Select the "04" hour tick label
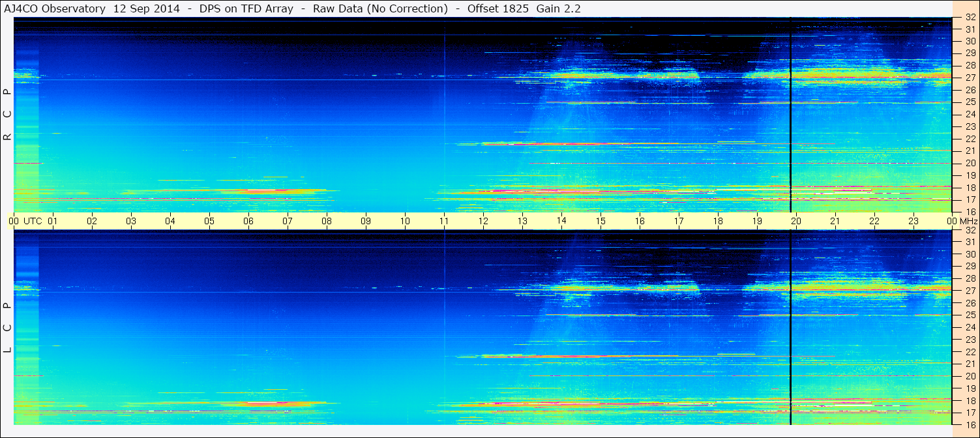980x438 pixels. [170, 221]
